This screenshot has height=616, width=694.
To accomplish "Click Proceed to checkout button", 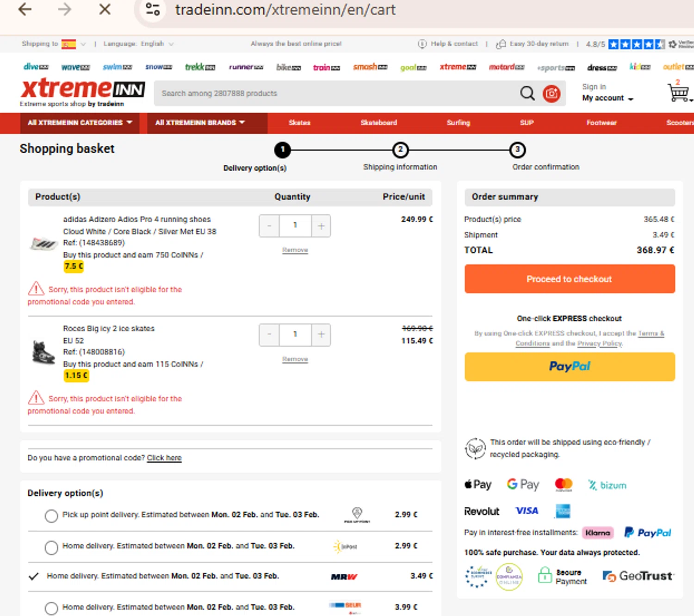I will [570, 279].
